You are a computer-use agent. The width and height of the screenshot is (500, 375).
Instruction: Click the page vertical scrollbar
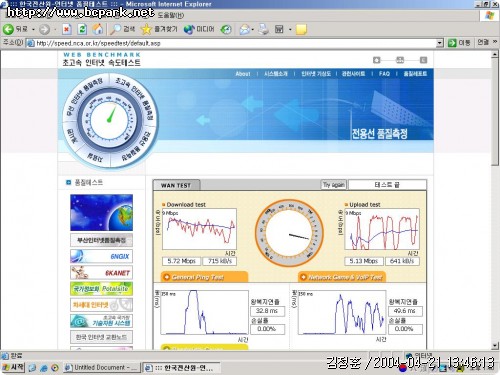coord(495,200)
